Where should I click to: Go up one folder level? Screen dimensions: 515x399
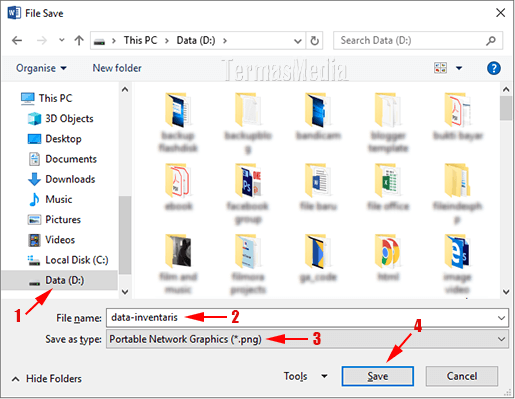point(79,40)
